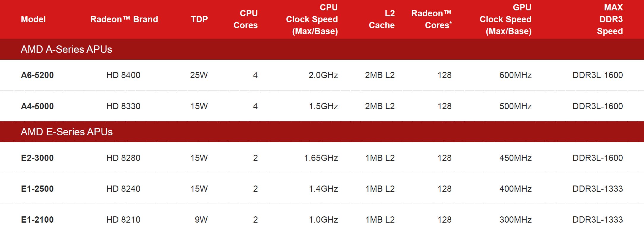
Task: Select the Radeon Brand column header
Action: [124, 19]
